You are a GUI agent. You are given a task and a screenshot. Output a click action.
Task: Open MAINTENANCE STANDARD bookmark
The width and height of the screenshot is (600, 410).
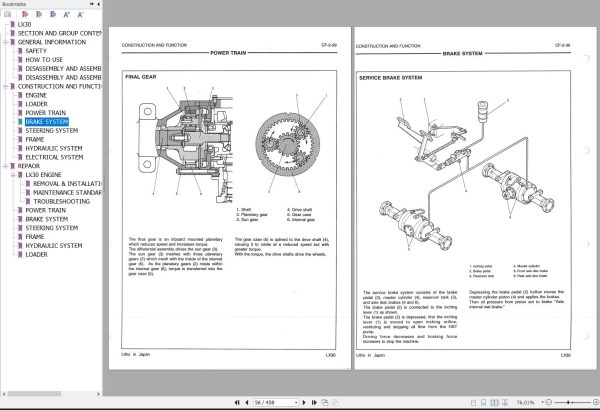tap(67, 193)
